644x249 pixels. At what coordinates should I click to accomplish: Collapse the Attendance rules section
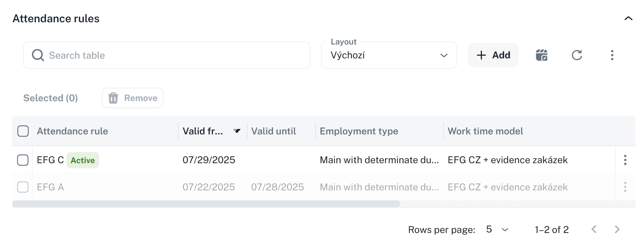628,18
